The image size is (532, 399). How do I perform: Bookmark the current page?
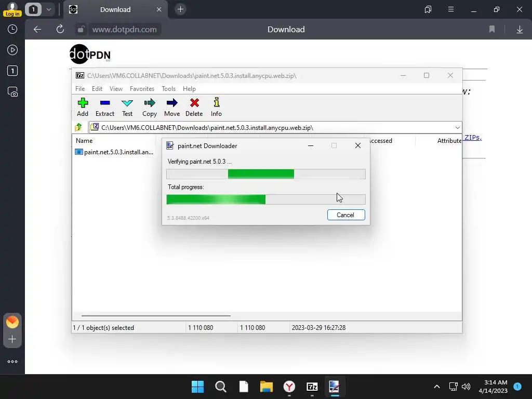coord(492,29)
